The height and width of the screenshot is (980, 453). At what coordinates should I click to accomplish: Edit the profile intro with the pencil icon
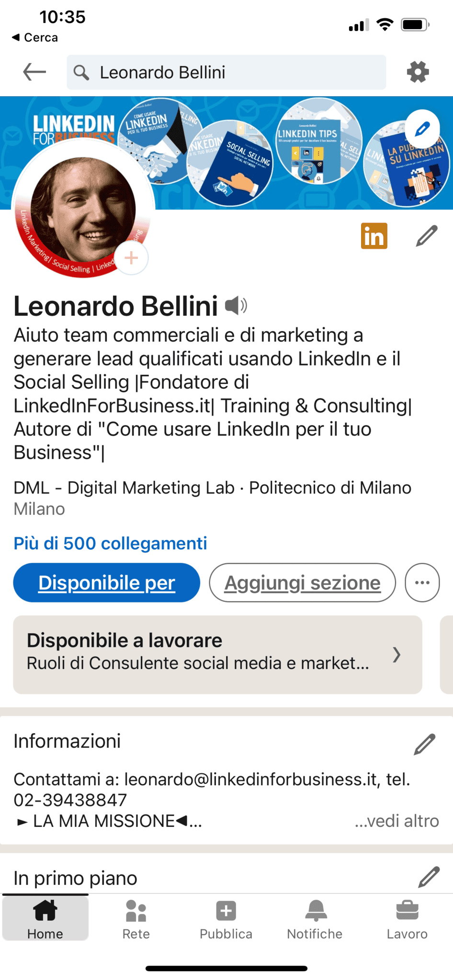[x=427, y=236]
